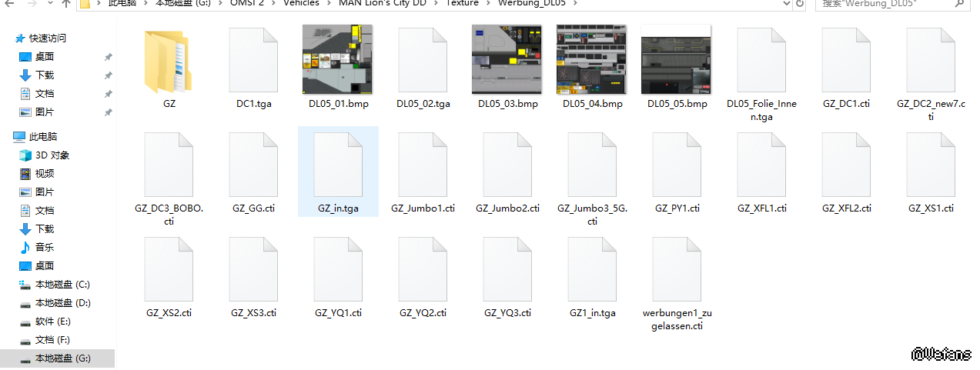Select the GZ_Jumbo1.cti file

[x=423, y=174]
